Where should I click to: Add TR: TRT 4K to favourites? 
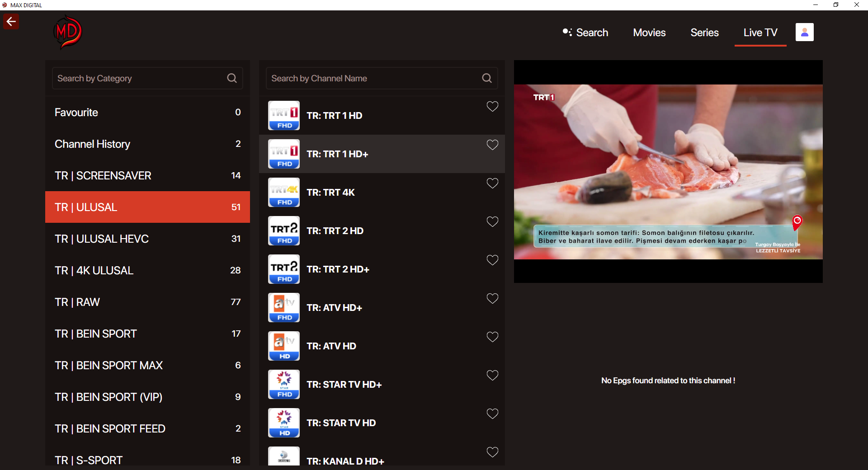[492, 183]
